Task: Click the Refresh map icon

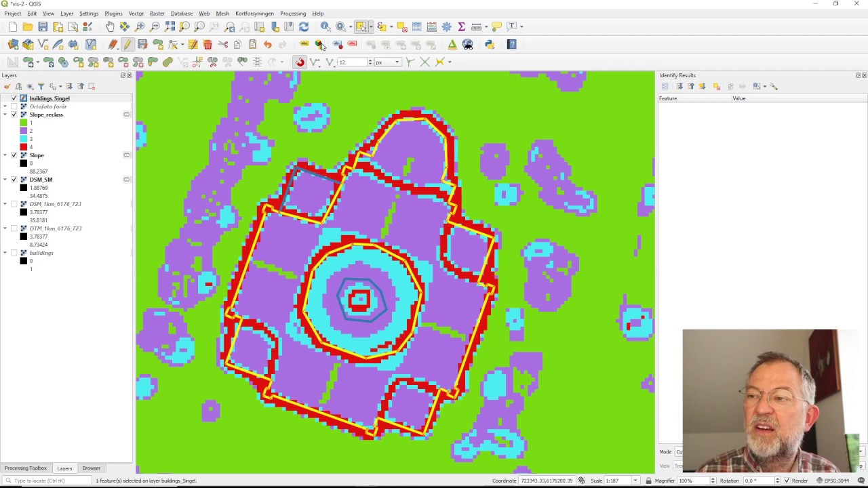Action: 304,26
